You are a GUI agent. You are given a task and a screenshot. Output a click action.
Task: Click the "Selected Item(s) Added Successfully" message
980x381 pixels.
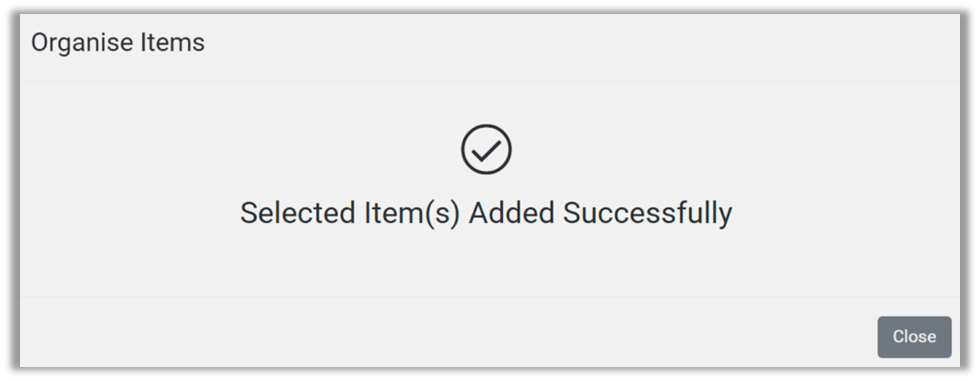(486, 213)
